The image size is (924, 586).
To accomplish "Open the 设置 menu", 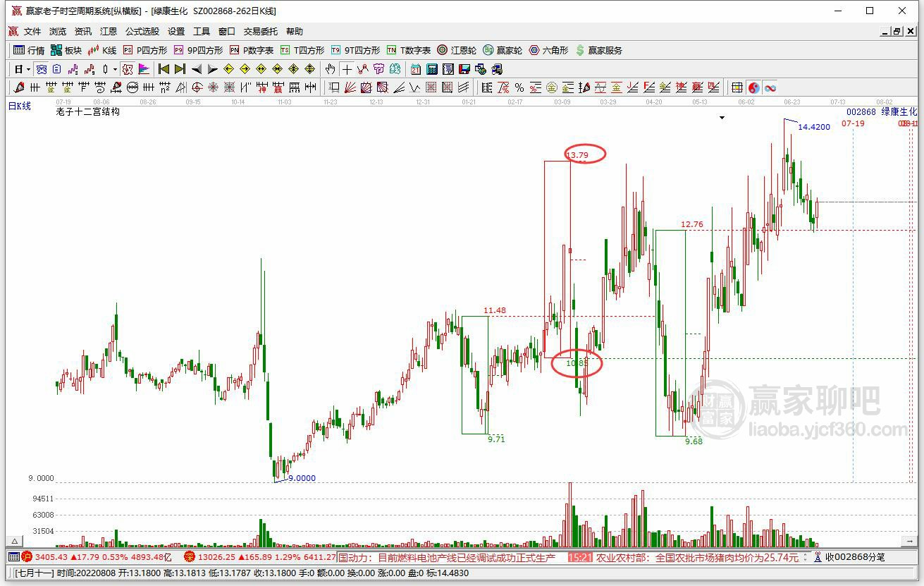I will 176,32.
